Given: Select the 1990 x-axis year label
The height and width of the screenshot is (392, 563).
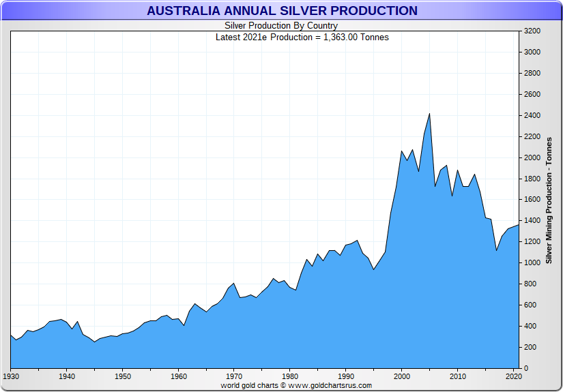Looking at the screenshot, I should point(346,376).
